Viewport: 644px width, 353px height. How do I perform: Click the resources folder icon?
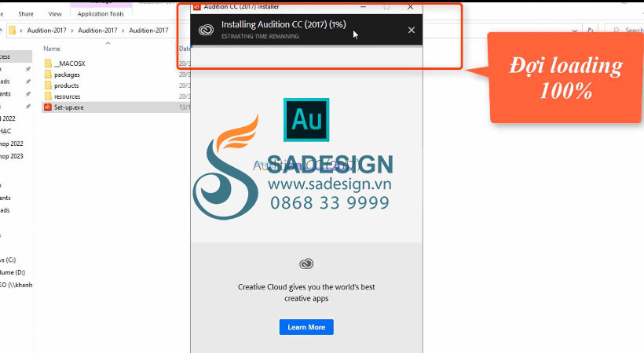point(48,96)
